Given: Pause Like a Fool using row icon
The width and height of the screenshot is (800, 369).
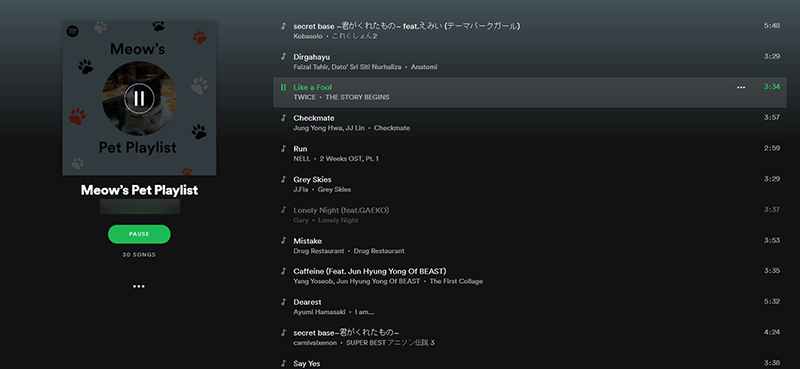Looking at the screenshot, I should (283, 87).
